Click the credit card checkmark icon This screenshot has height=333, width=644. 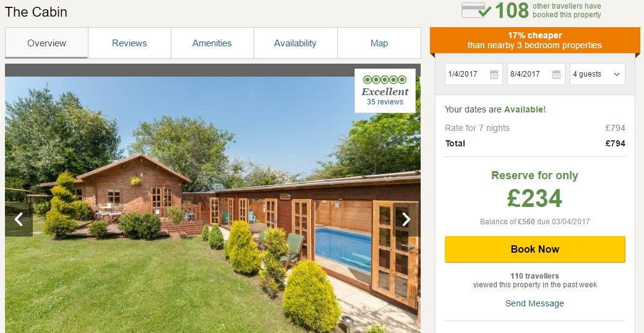coord(476,11)
